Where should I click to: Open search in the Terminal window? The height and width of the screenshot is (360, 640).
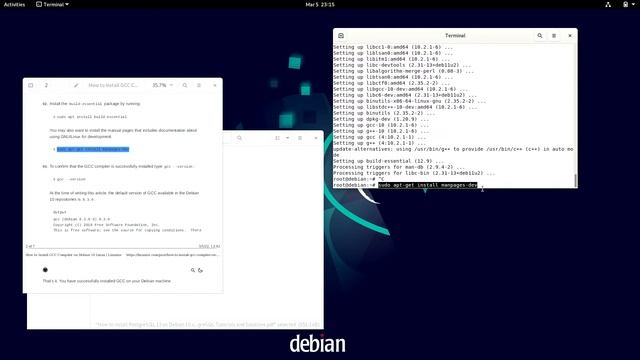click(540, 36)
